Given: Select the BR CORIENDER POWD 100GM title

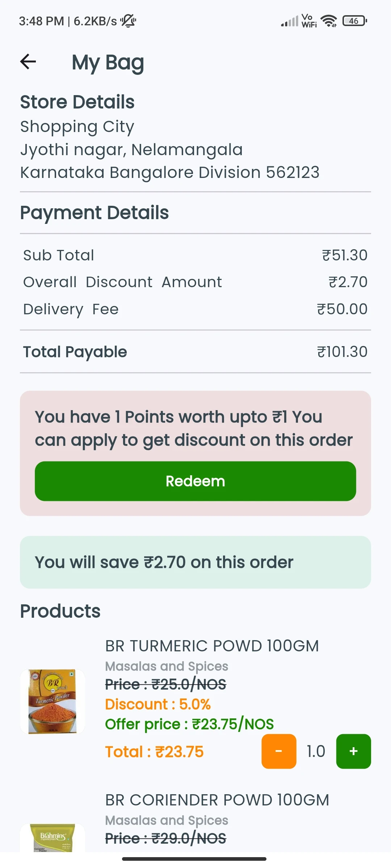Looking at the screenshot, I should click(217, 800).
